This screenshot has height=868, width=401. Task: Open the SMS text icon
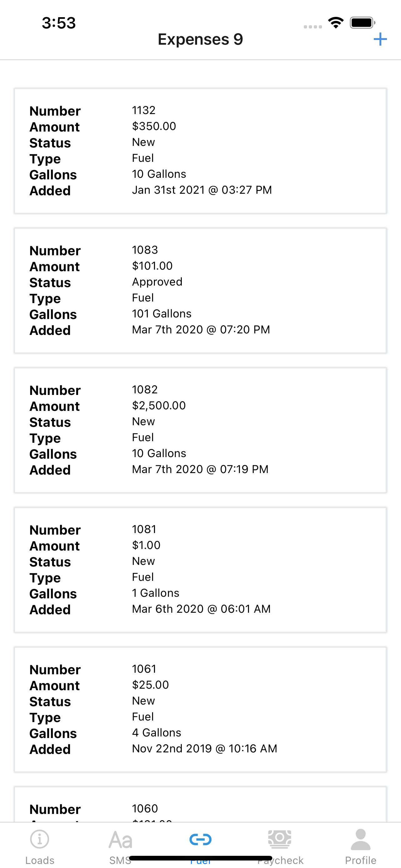[x=120, y=839]
